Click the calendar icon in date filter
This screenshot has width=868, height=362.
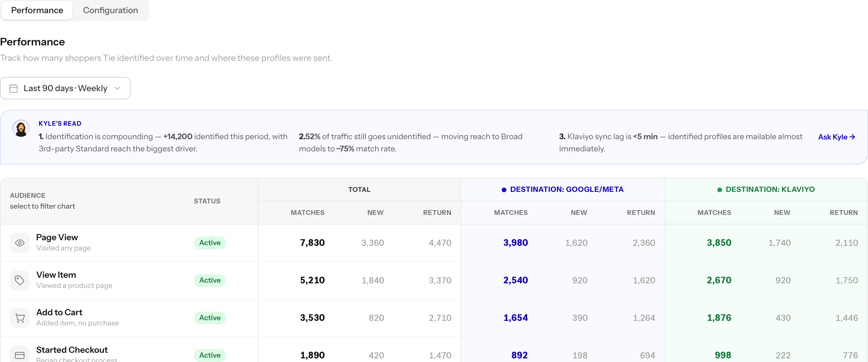[x=13, y=89]
